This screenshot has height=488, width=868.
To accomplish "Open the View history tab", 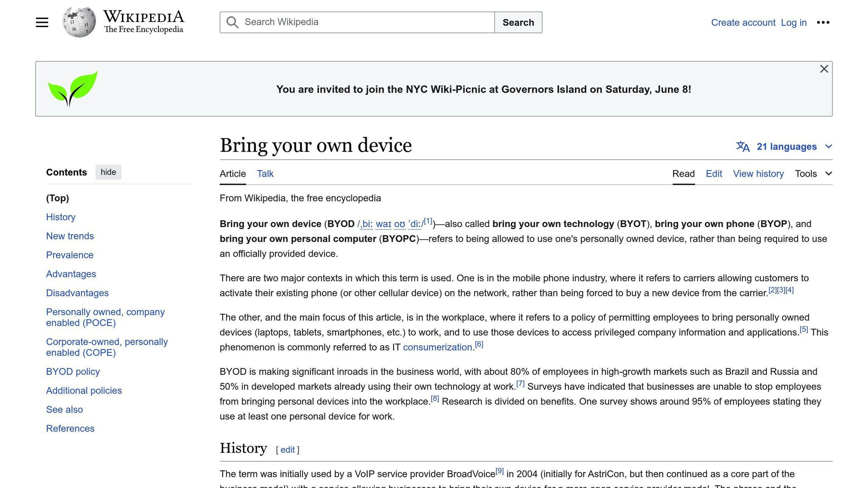I will [758, 174].
